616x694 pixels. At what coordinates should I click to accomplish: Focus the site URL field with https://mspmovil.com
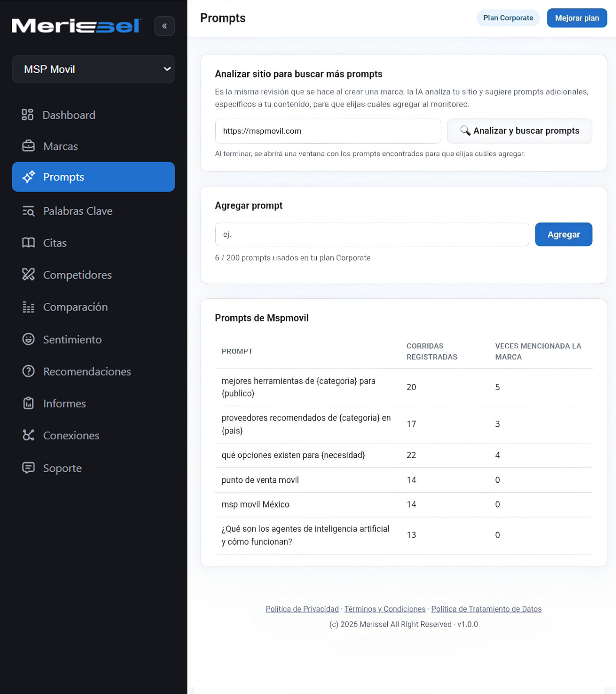pyautogui.click(x=328, y=131)
